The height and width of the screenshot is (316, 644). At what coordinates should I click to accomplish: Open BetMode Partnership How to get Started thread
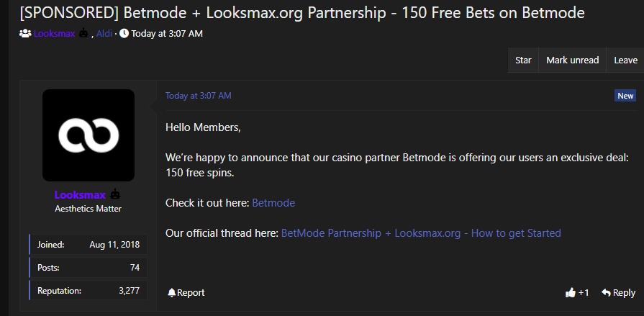[421, 233]
